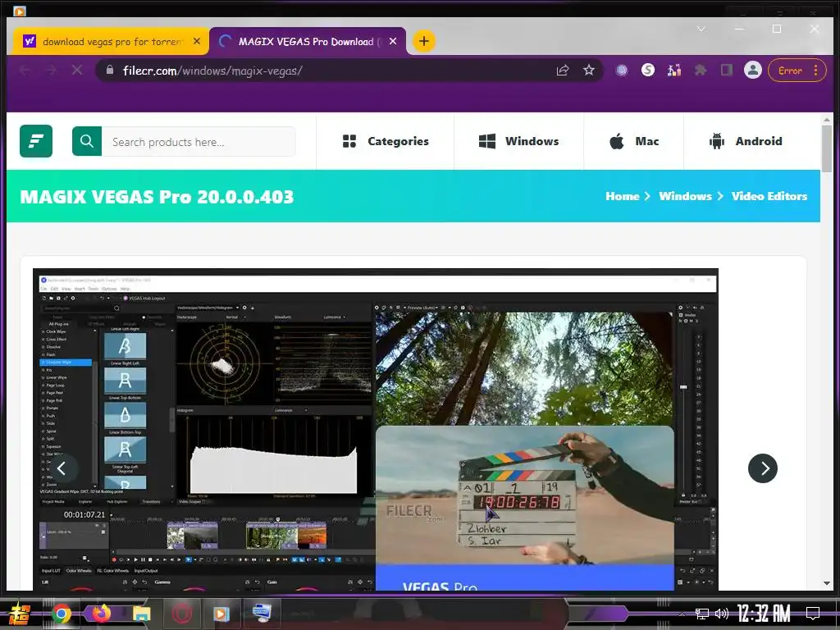The height and width of the screenshot is (630, 840).
Task: Open the tab search dropdown chevron
Action: tap(701, 29)
